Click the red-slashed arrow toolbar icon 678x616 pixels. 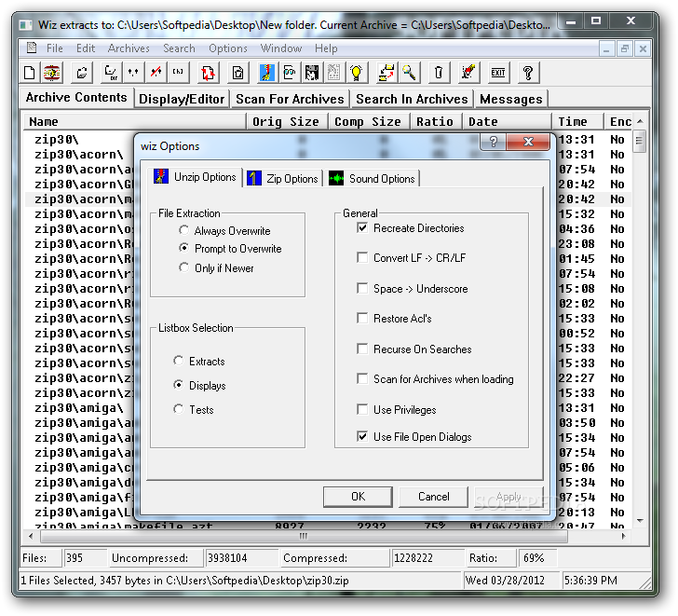click(x=156, y=73)
